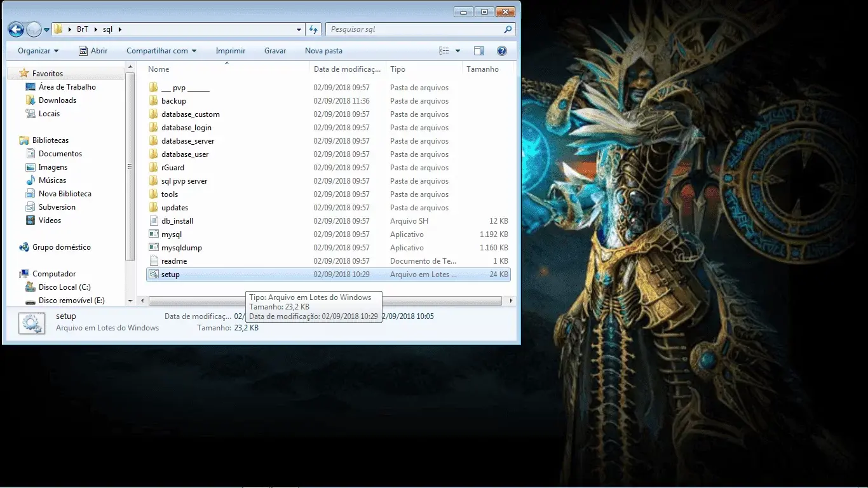Click the search magnifier icon
The height and width of the screenshot is (488, 868).
tap(507, 29)
